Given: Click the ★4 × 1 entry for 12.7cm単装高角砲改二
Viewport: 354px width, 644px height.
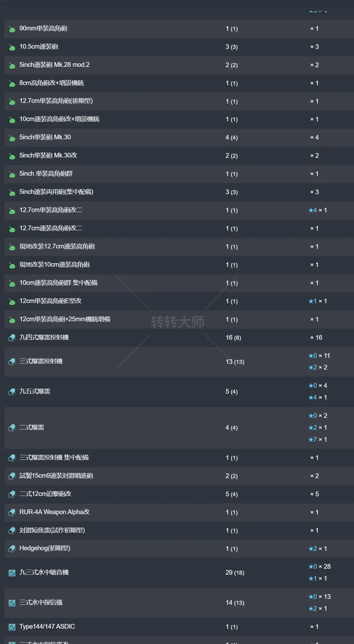Looking at the screenshot, I should point(318,210).
